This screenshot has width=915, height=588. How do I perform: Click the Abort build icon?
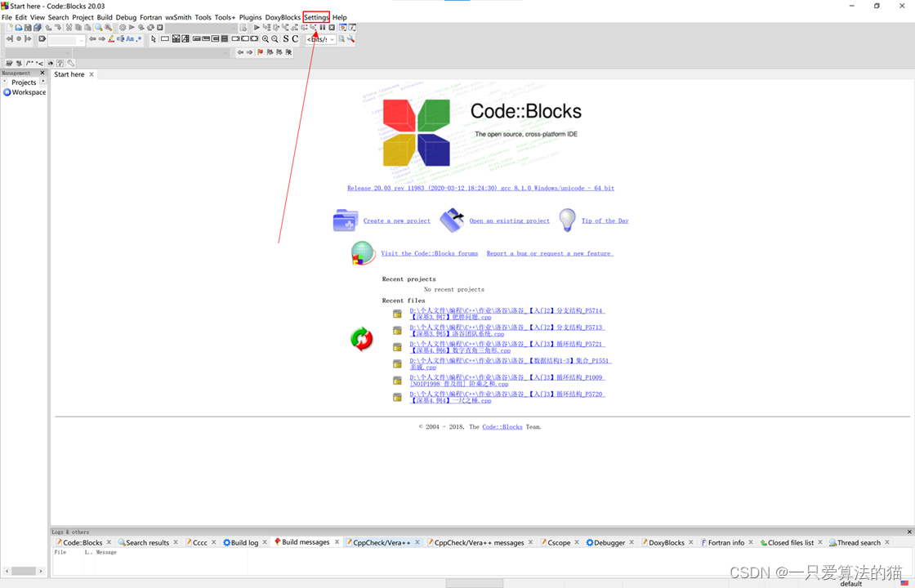[160, 28]
